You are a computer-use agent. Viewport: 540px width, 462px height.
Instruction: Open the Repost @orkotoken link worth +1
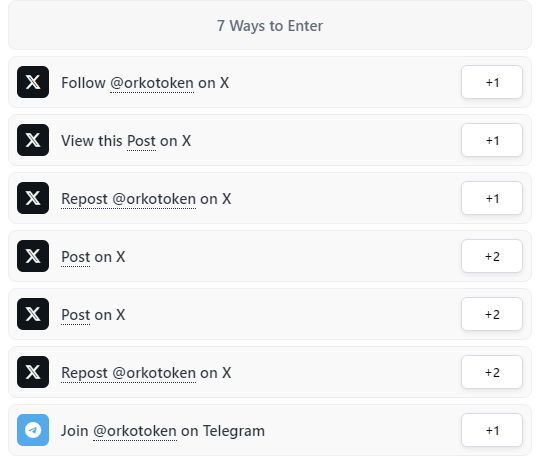pos(128,199)
